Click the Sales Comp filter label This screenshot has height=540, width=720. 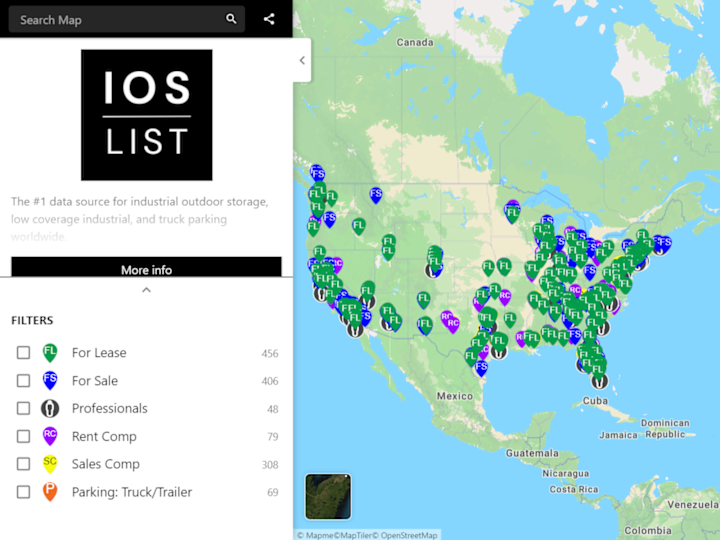click(106, 464)
